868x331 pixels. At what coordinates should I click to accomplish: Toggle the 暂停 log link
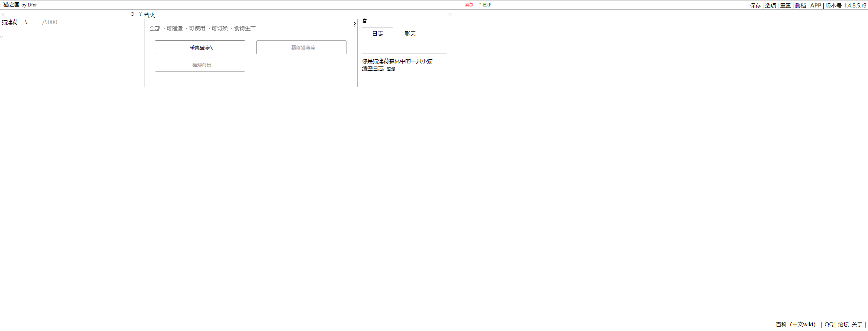[x=391, y=69]
